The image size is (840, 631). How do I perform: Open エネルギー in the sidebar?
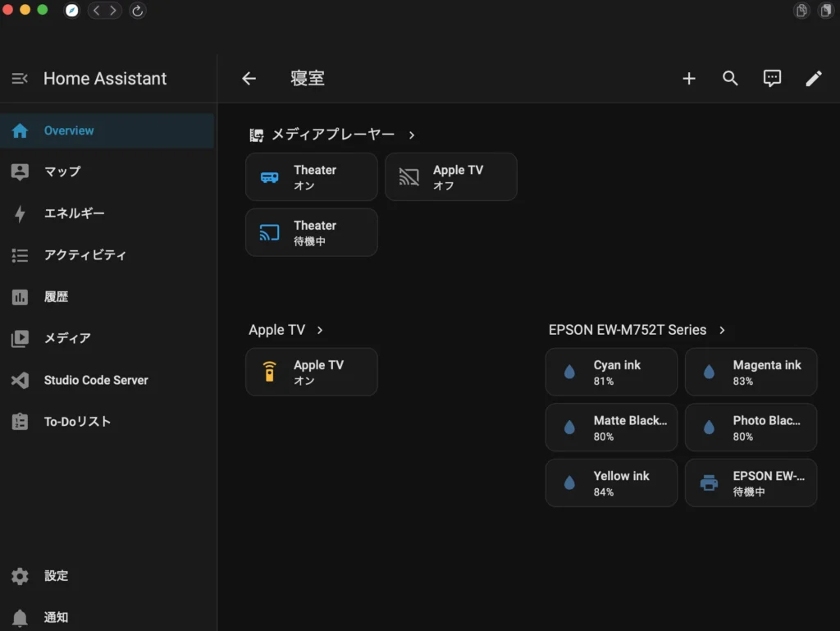[74, 213]
